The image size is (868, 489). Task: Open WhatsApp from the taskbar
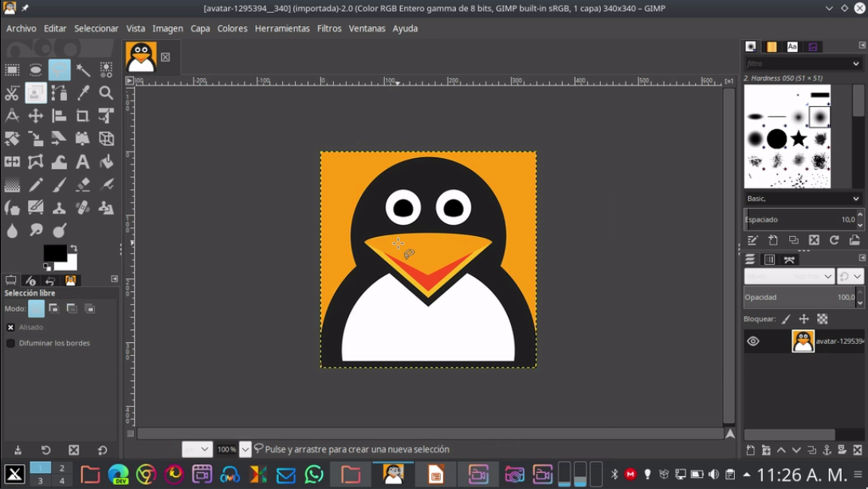point(314,475)
